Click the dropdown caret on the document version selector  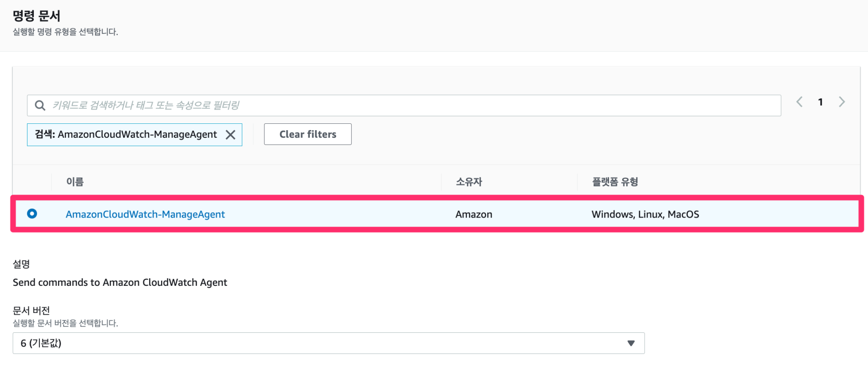[631, 343]
